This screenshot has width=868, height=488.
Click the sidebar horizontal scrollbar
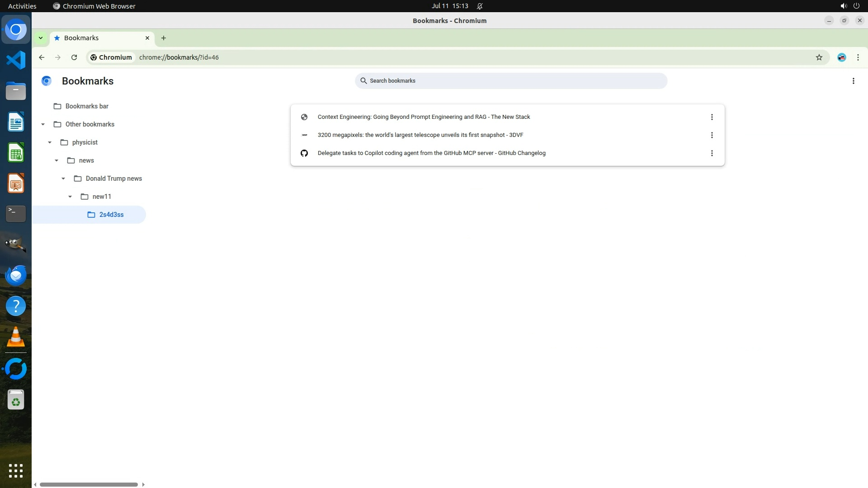[x=89, y=484]
